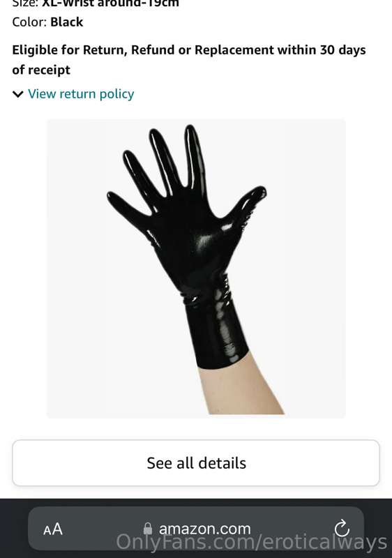Click the "of receipt" line of text
The height and width of the screenshot is (558, 392).
pyautogui.click(x=41, y=70)
